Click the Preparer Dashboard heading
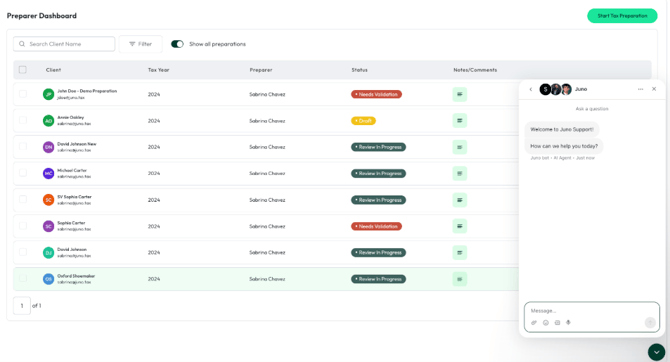The height and width of the screenshot is (362, 670). pos(41,16)
